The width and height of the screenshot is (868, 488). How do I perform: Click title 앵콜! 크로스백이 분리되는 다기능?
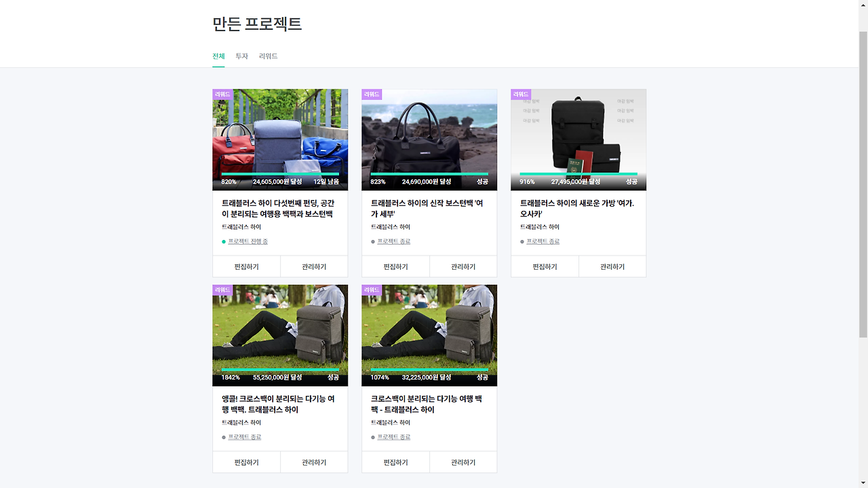point(278,405)
